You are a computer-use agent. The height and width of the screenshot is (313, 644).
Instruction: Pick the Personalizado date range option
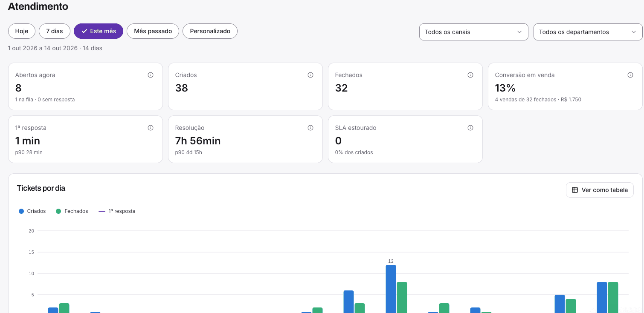(x=210, y=31)
